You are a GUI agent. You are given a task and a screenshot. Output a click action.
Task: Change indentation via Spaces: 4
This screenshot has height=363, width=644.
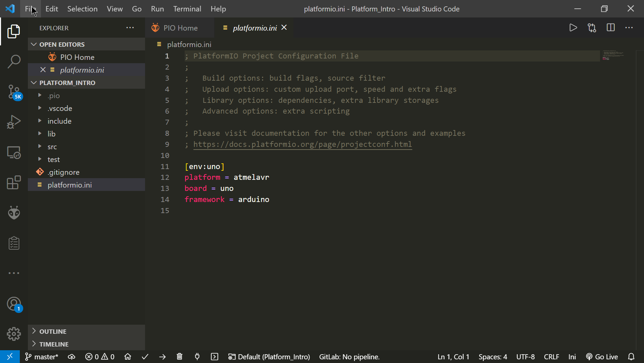493,357
